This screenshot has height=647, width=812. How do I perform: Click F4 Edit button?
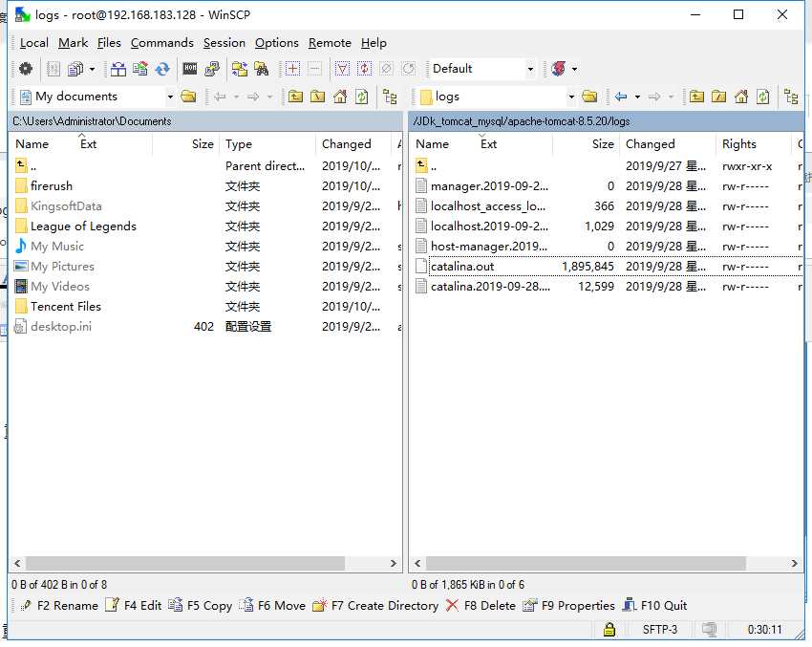pos(133,605)
